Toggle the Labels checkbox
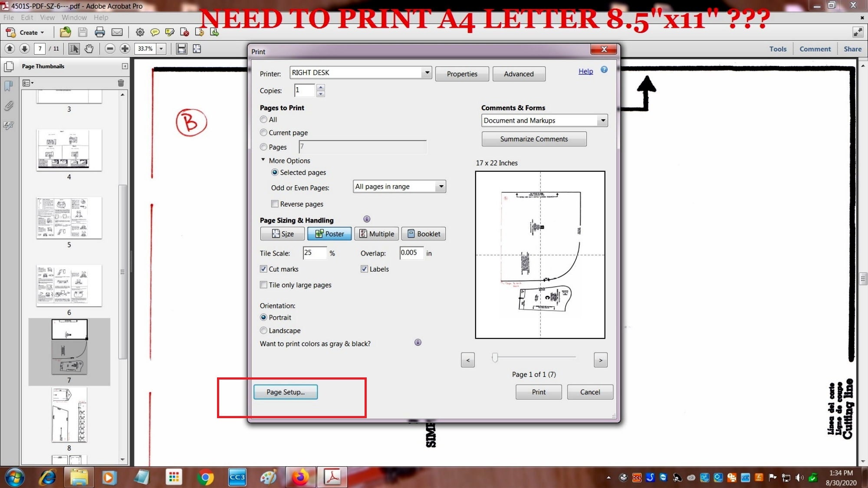Screen dimensions: 868x488 pos(364,269)
